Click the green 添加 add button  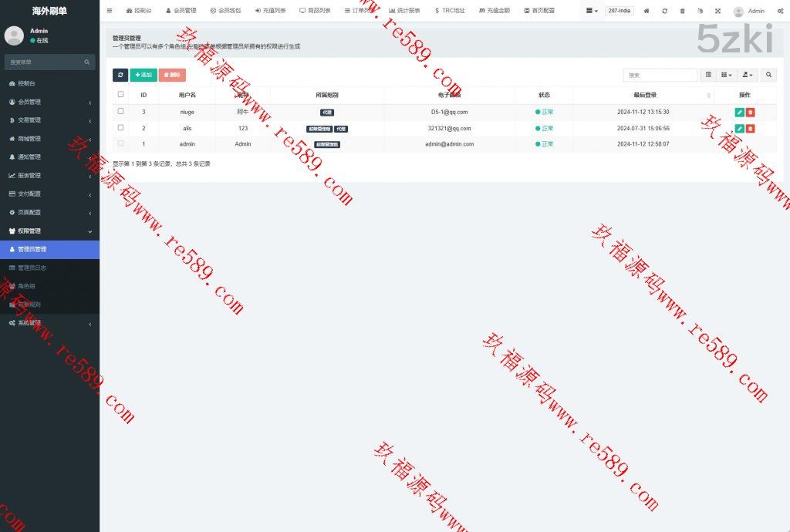point(143,75)
